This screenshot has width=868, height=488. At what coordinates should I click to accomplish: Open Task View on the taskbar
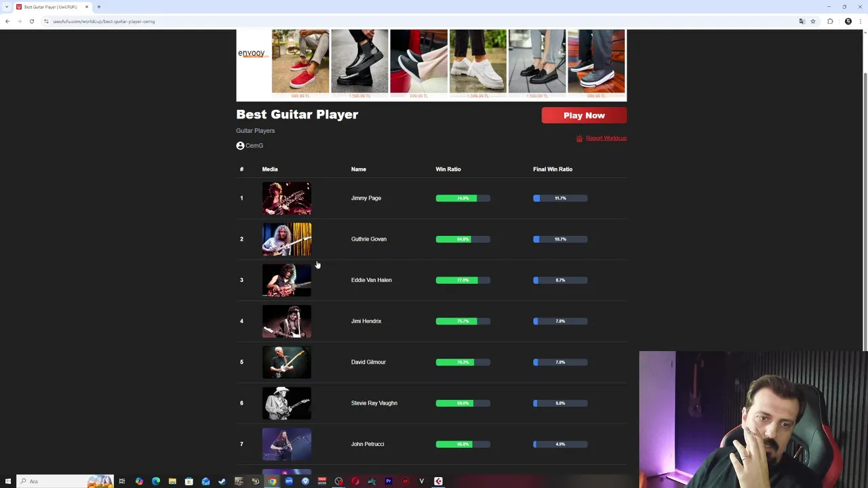122,481
